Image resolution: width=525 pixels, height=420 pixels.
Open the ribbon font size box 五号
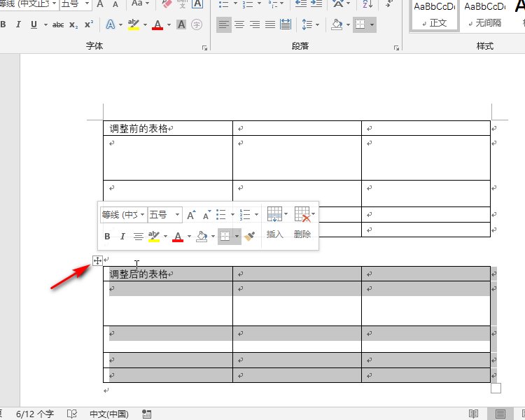(x=76, y=4)
